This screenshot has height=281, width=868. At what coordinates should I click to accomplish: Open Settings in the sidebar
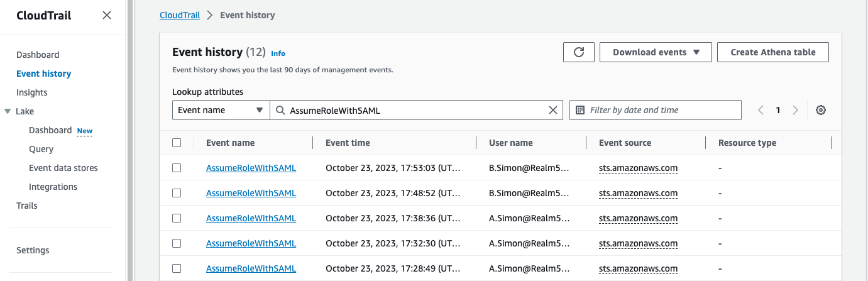pyautogui.click(x=33, y=250)
